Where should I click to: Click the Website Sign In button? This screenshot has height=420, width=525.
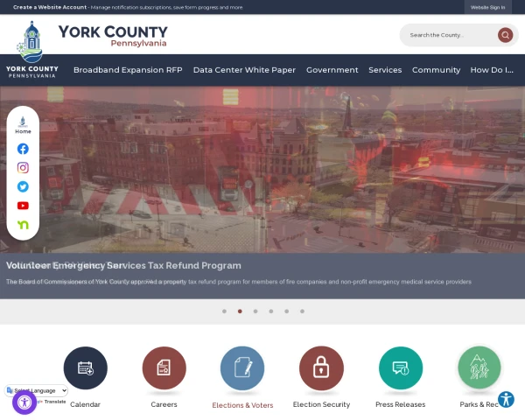(487, 7)
